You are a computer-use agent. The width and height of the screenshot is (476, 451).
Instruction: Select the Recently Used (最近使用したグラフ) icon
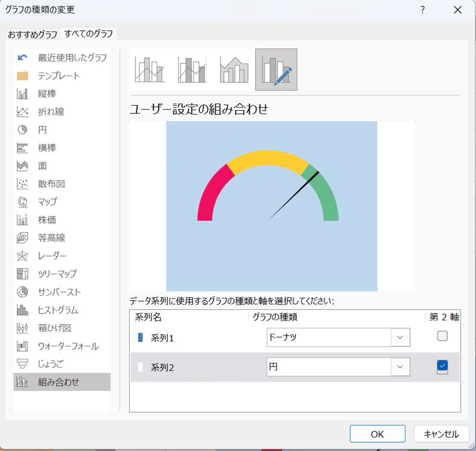click(23, 57)
